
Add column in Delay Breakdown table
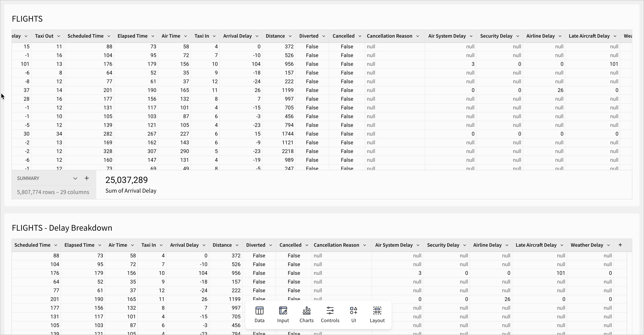[x=620, y=245]
